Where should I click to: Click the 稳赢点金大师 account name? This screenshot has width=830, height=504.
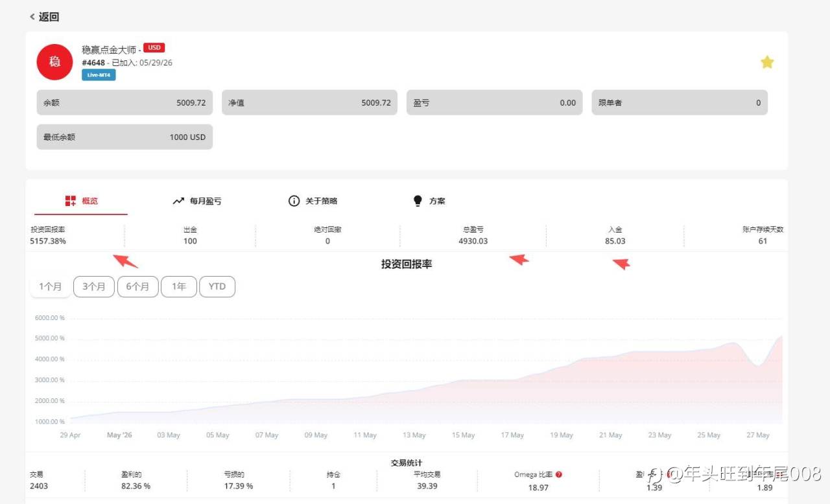[110, 49]
